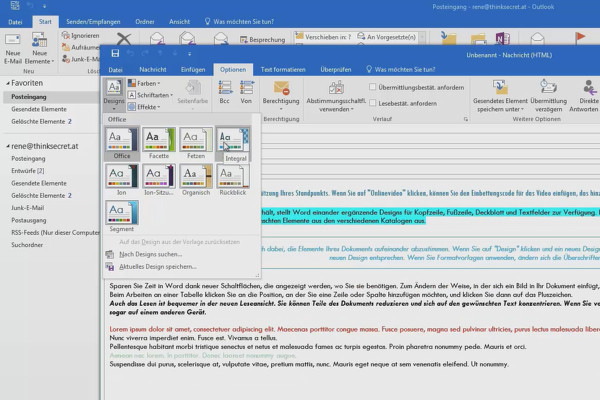Open Entwürfe [2] folder

[28, 171]
